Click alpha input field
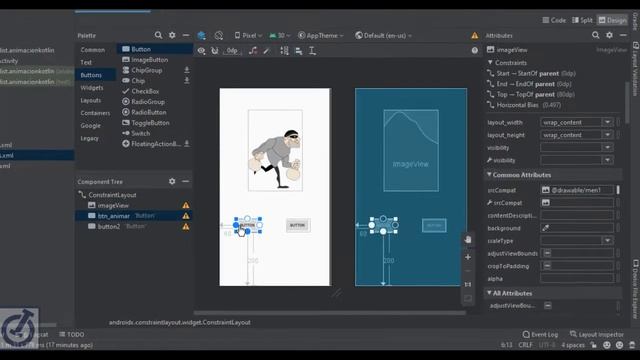 576,279
